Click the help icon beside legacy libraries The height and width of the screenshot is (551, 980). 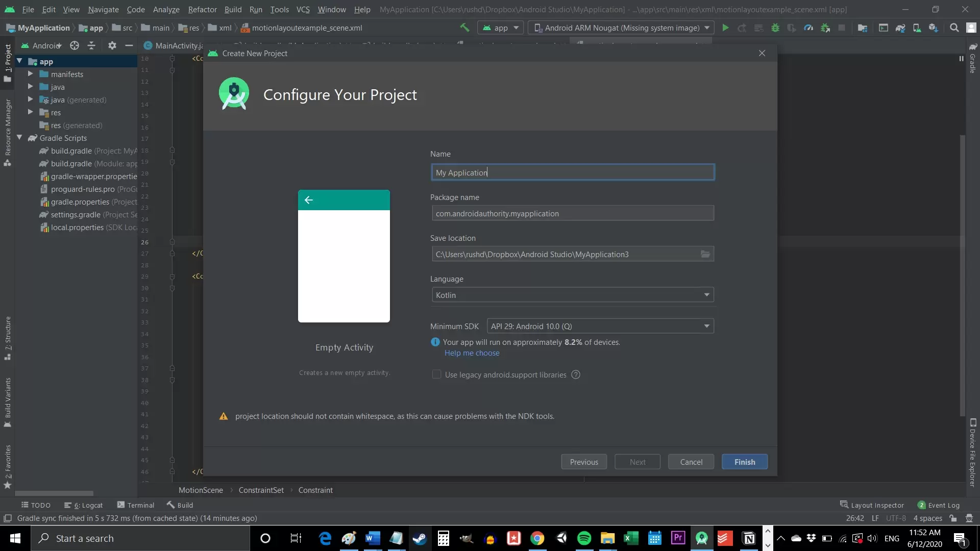(576, 374)
